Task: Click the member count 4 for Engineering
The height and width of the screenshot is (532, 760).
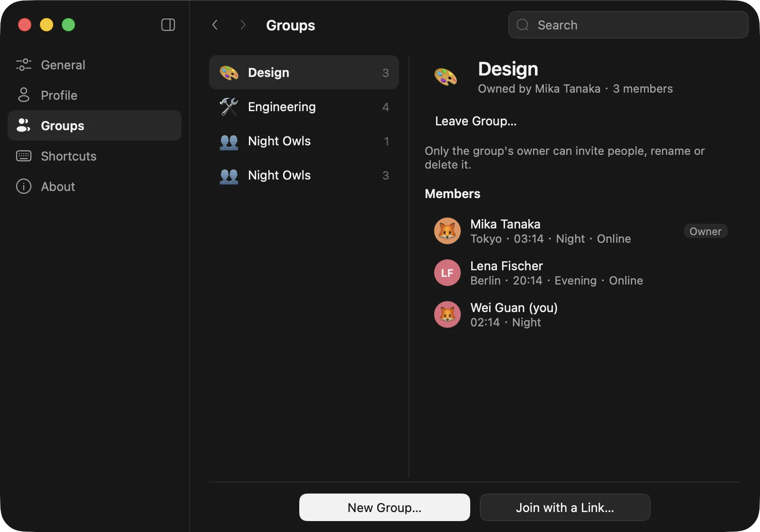Action: [386, 107]
